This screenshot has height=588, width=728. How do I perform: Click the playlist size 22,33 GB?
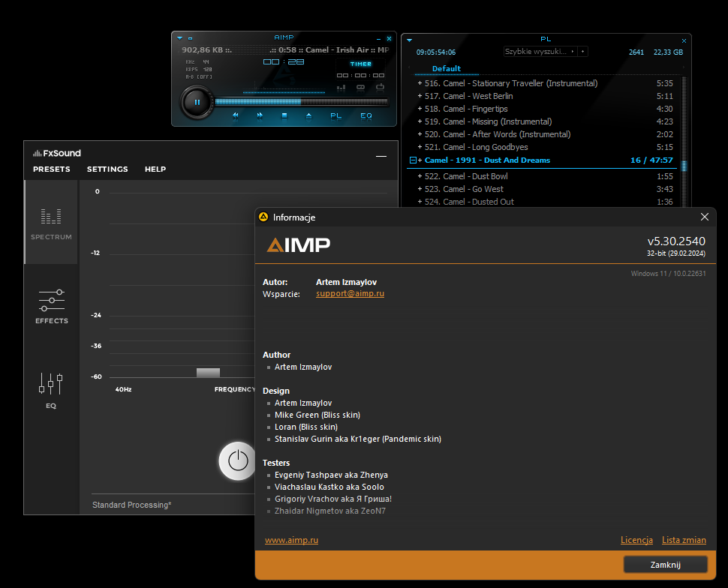point(668,52)
